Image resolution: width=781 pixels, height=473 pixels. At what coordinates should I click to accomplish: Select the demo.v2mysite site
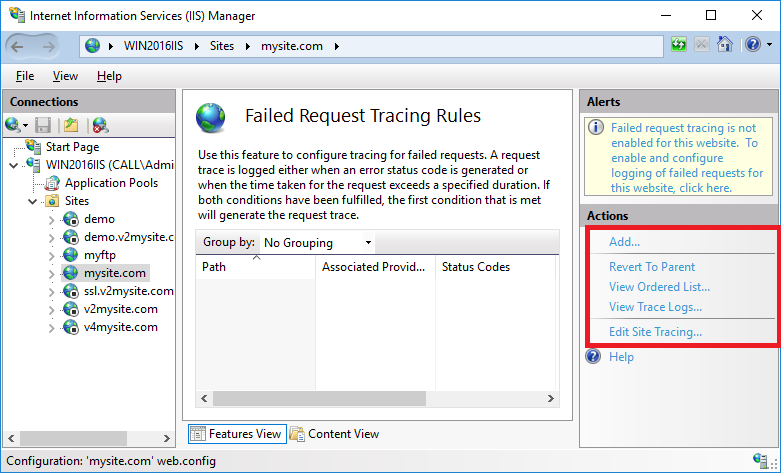pos(129,237)
